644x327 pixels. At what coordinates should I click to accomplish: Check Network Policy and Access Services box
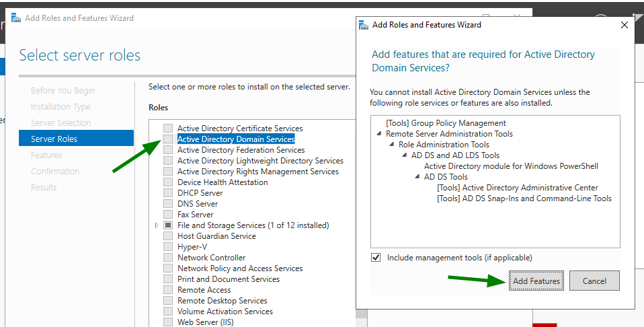168,268
